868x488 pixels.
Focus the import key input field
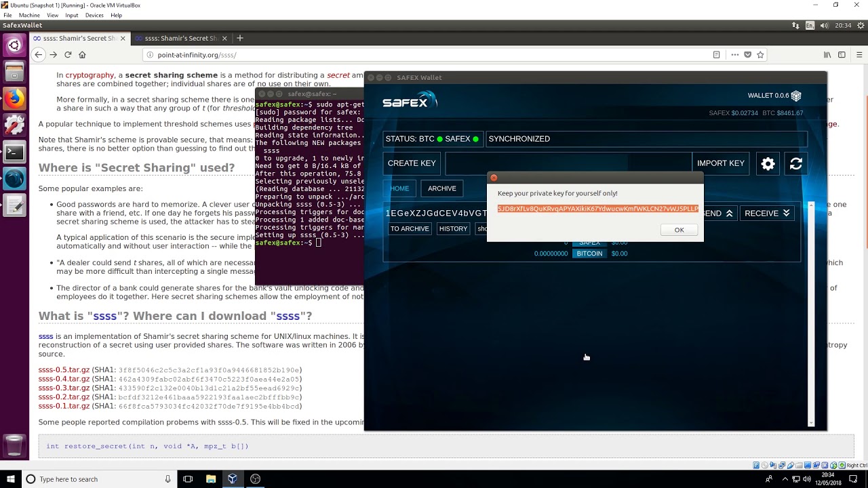pos(568,163)
